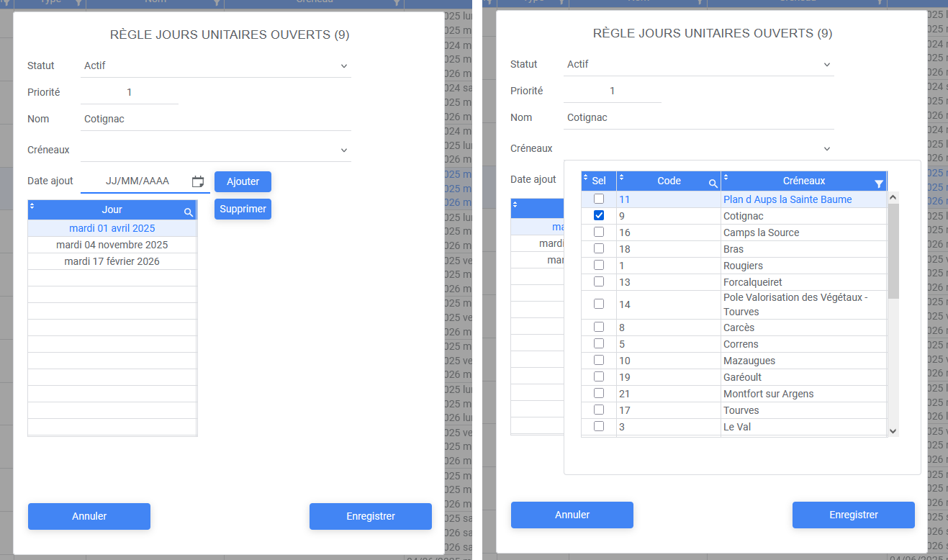Click the sort arrows beside Code header

622,178
